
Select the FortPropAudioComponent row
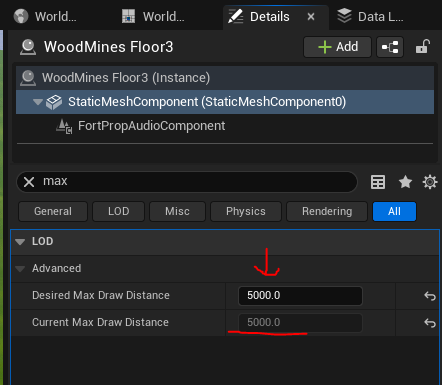(x=225, y=126)
